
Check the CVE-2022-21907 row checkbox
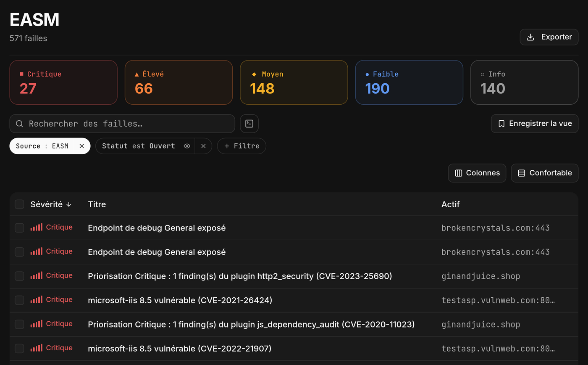tap(19, 349)
